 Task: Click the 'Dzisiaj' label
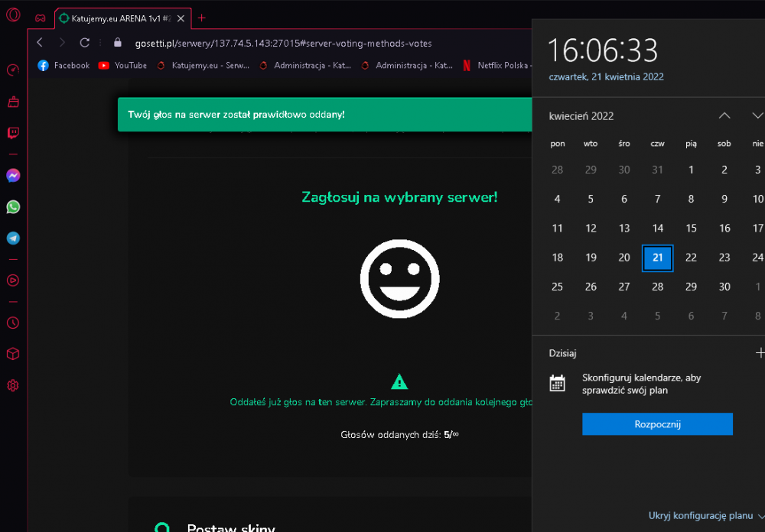[x=562, y=353]
